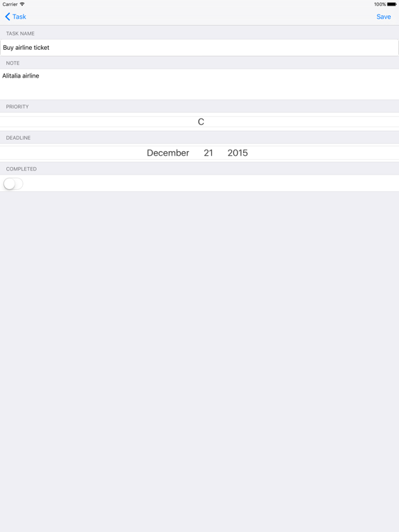Screen dimensions: 399x532
Task: Tap the TASK NAME section header
Action: (x=20, y=33)
